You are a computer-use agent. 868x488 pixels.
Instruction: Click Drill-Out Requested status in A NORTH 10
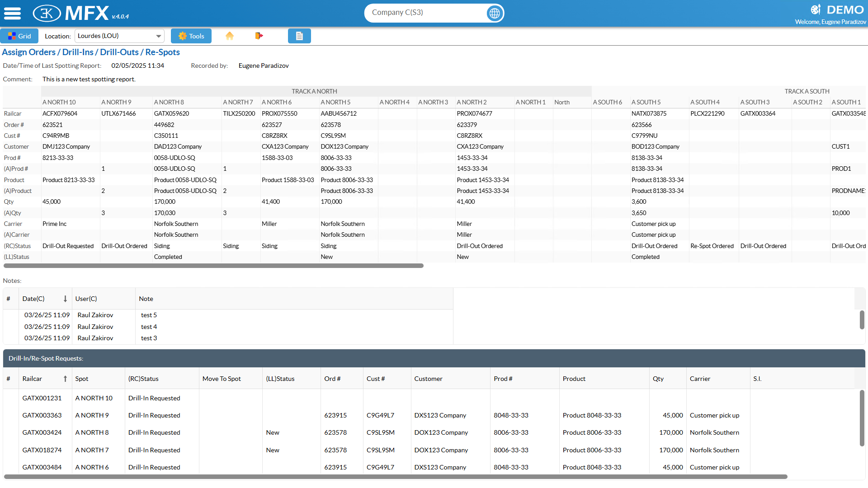pyautogui.click(x=68, y=246)
